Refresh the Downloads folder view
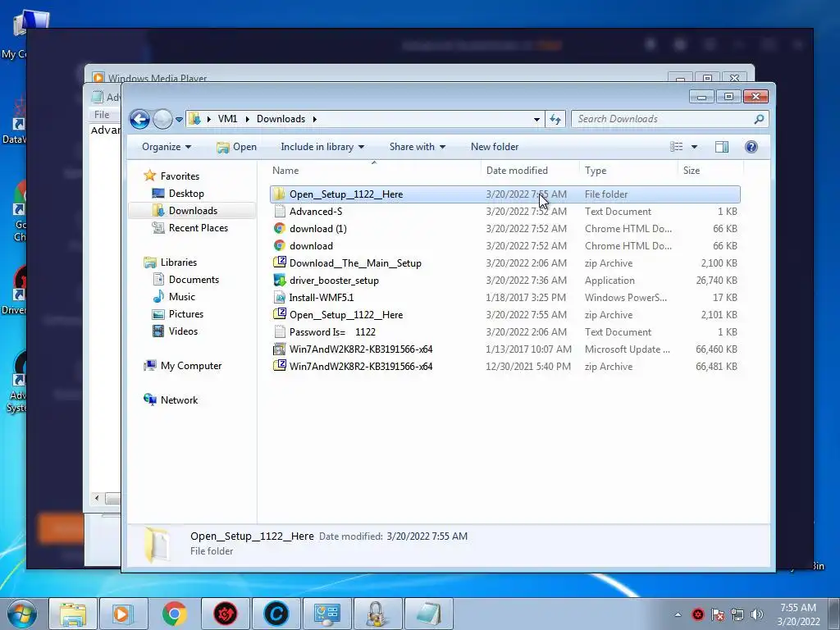Viewport: 840px width, 630px height. 555,119
